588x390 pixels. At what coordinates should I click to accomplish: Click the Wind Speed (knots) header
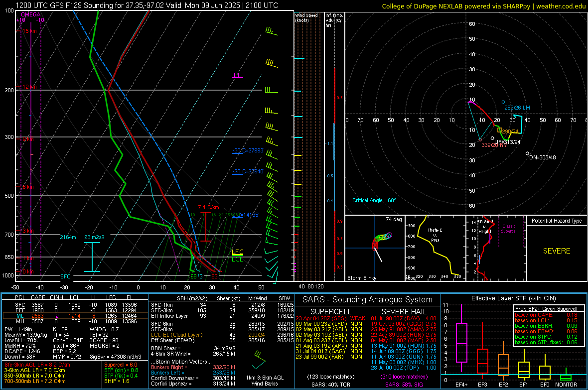306,17
